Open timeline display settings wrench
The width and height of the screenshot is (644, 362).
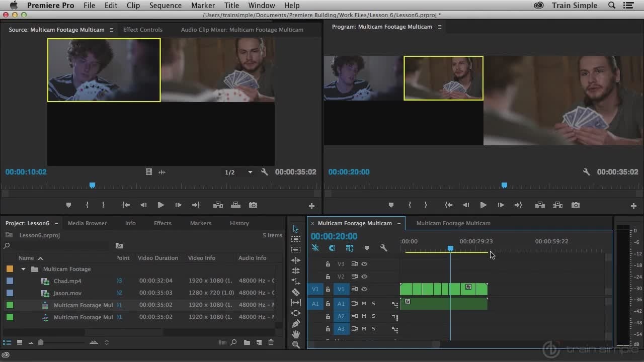384,248
